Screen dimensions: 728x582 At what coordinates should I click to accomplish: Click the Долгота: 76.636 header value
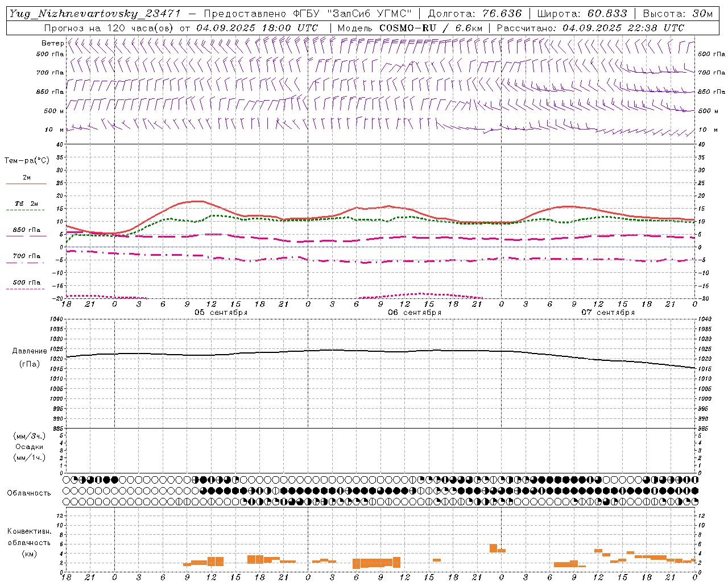click(x=474, y=14)
